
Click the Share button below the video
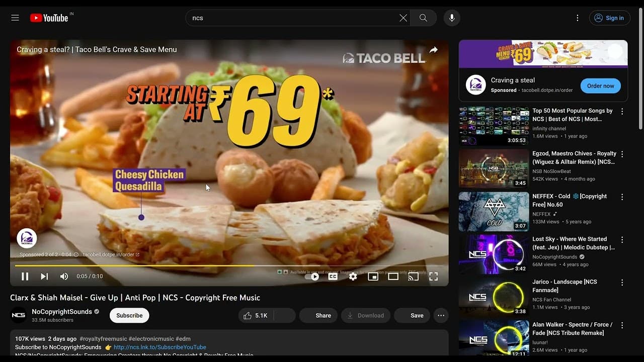pyautogui.click(x=317, y=315)
